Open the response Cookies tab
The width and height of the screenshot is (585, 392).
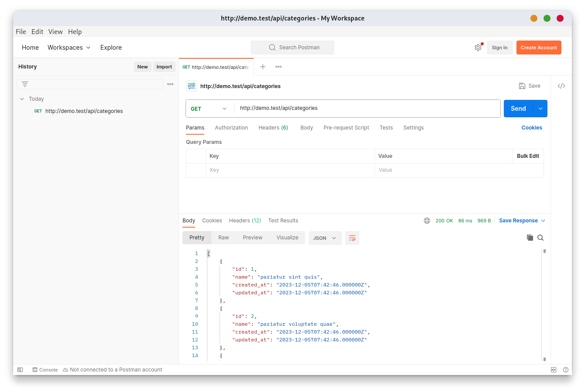pyautogui.click(x=212, y=221)
